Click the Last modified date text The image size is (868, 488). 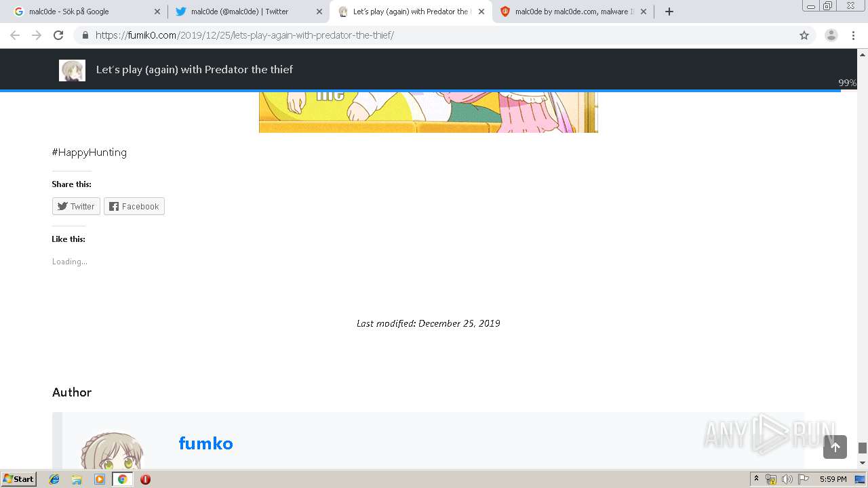tap(429, 323)
